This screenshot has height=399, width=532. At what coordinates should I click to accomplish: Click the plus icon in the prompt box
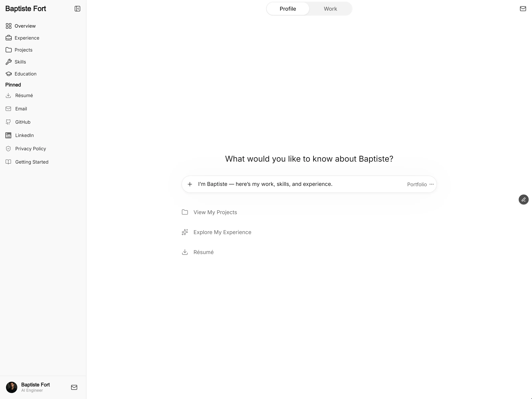point(190,184)
